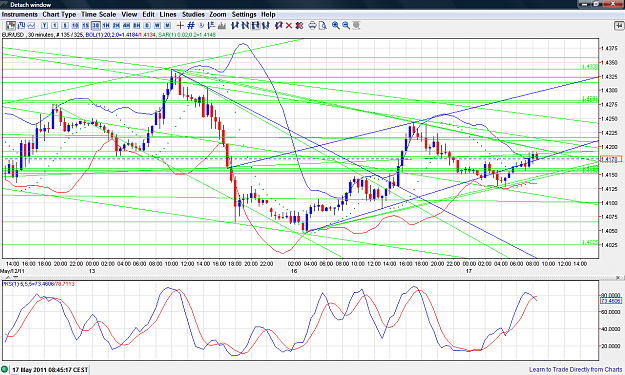This screenshot has height=375, width=625.
Task: Click first blue trend line tool icon
Action: [x=235, y=26]
